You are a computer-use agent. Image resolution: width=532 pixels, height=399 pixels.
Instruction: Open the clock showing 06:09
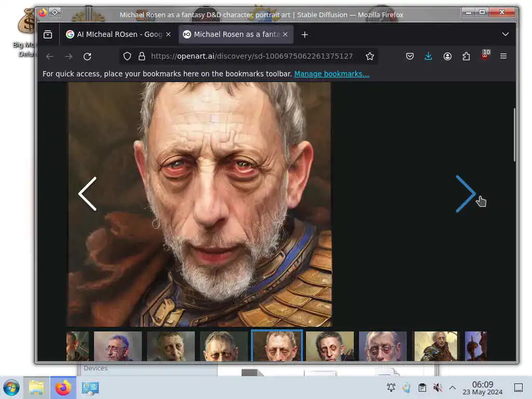click(483, 388)
